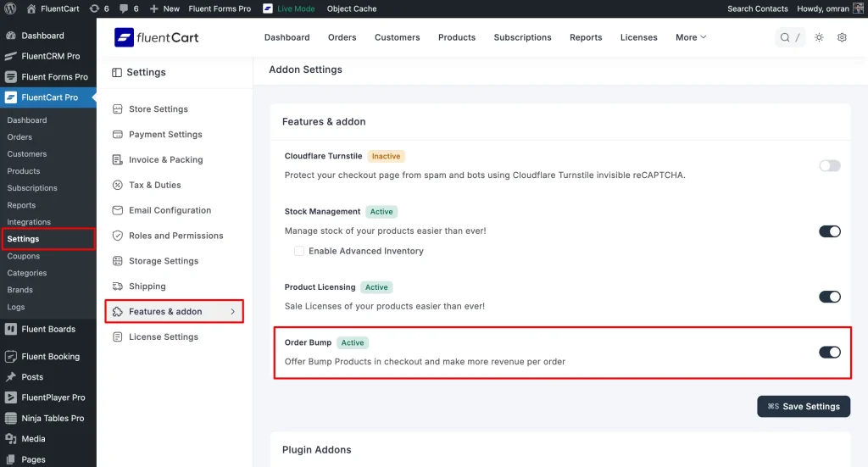Image resolution: width=868 pixels, height=467 pixels.
Task: Click the WordPress logo icon
Action: pyautogui.click(x=10, y=8)
